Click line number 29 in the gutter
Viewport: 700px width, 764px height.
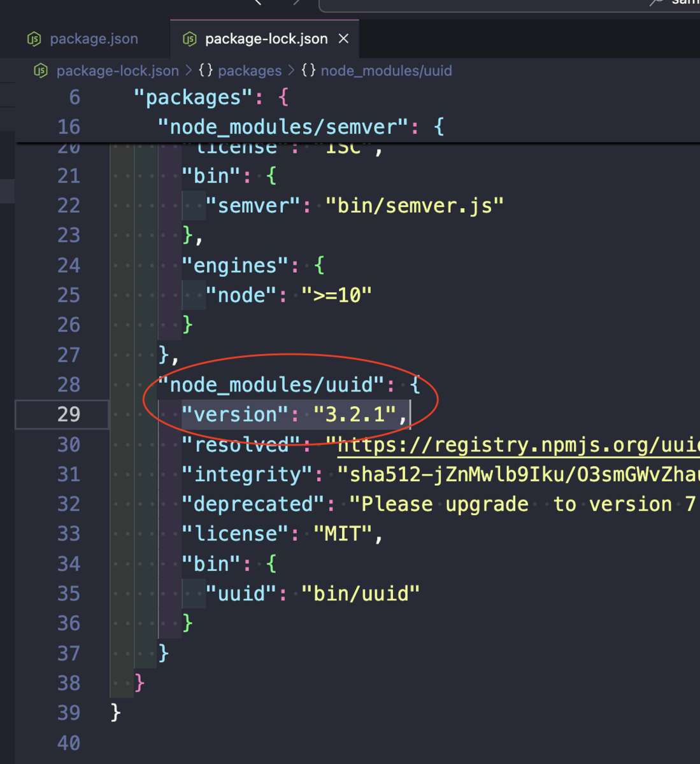point(68,414)
